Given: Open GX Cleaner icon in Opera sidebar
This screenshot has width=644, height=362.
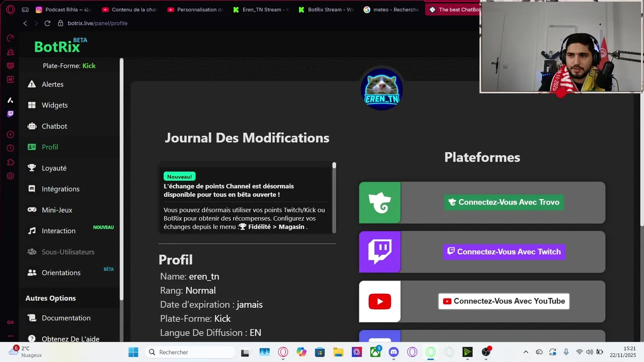Looking at the screenshot, I should [10, 52].
